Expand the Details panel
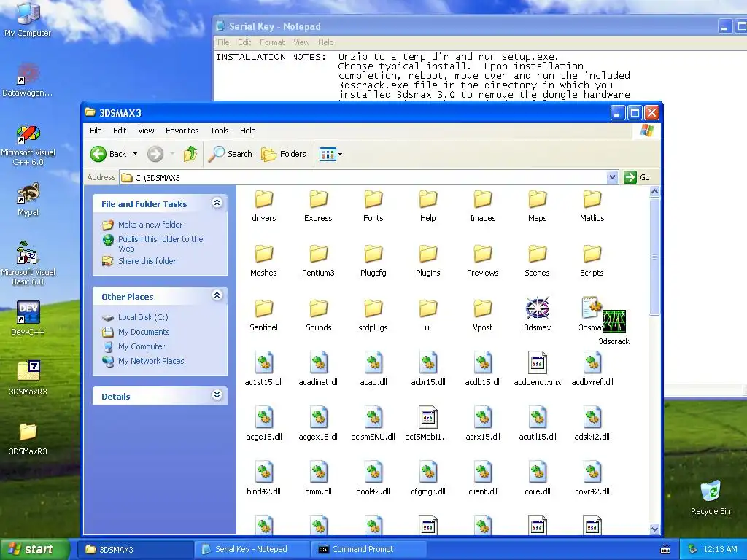The image size is (747, 560). 217,395
